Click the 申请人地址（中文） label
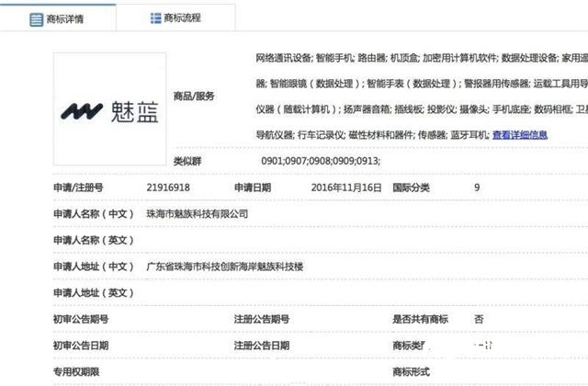This screenshot has height=386, width=588. (94, 267)
